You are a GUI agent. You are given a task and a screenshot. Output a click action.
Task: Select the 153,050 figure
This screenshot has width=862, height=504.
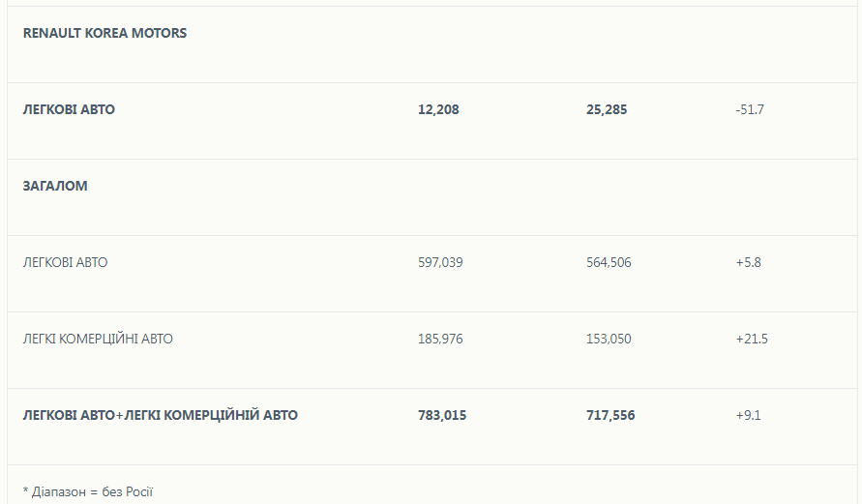pyautogui.click(x=609, y=339)
